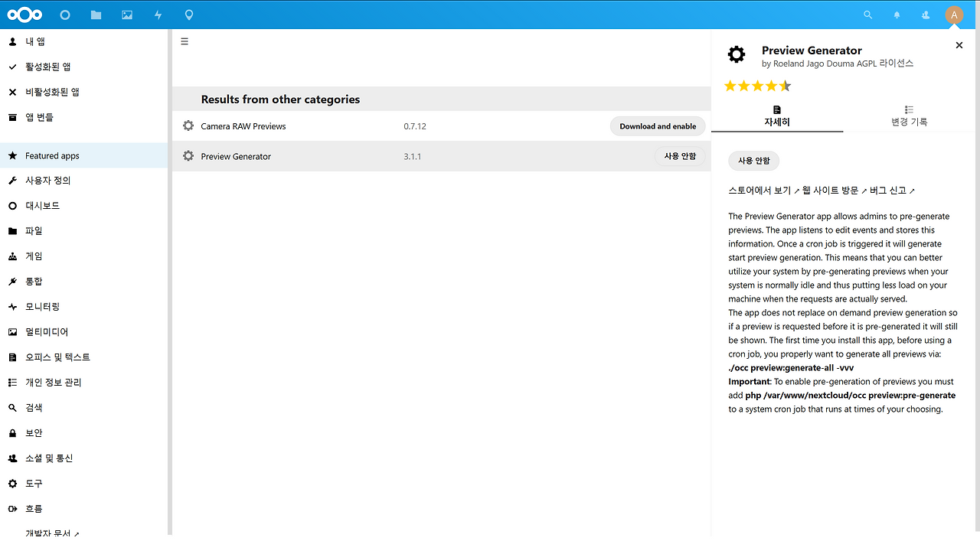Open 오피스 및 텍스트 category
Image resolution: width=980 pixels, height=541 pixels.
(83, 357)
